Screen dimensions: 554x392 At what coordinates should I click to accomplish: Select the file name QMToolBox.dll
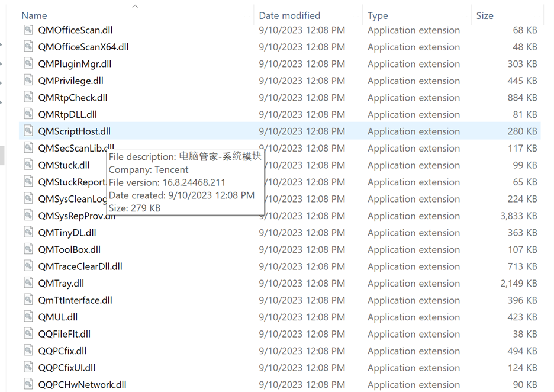tap(69, 249)
